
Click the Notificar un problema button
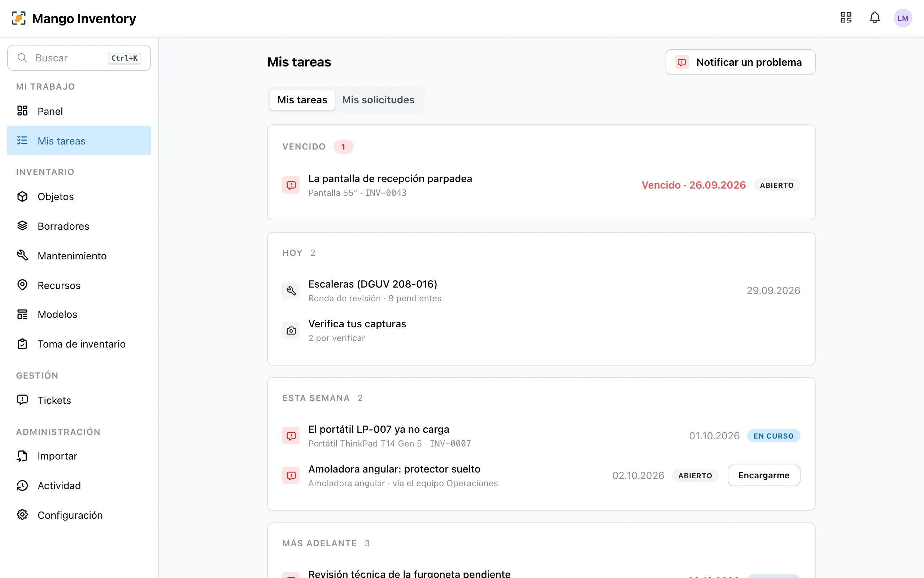point(740,62)
